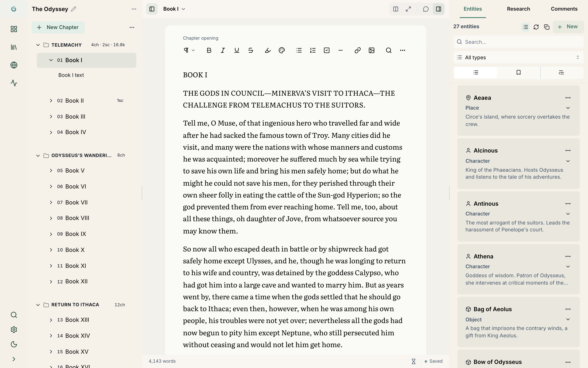The height and width of the screenshot is (368, 588).
Task: Open Aeaea entity options menu
Action: tap(568, 98)
